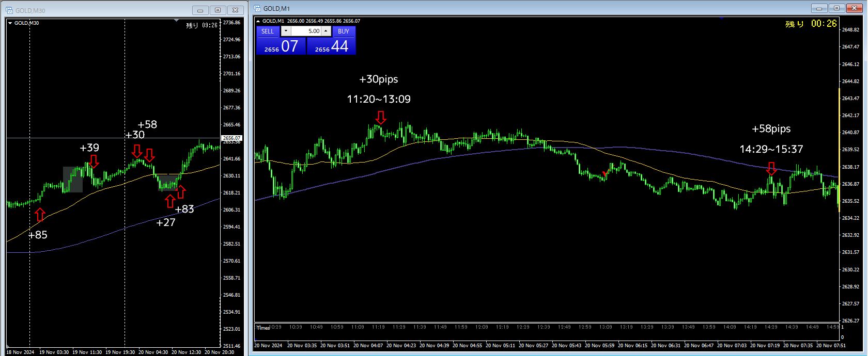
Task: Click the 19 Nov 11:30 time axis label
Action: 87,352
